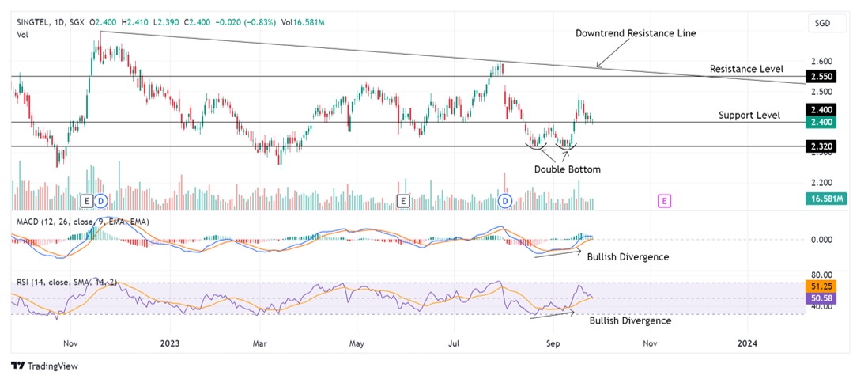This screenshot has height=383, width=868.
Task: Select the MACD (12, 26, close, 9, EMA, EMA) legend
Action: (x=82, y=222)
